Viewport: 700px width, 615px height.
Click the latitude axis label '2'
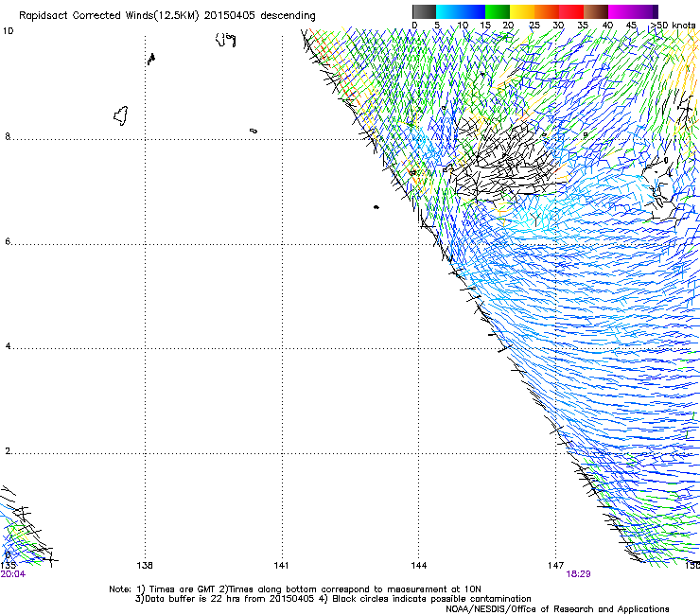[8, 450]
